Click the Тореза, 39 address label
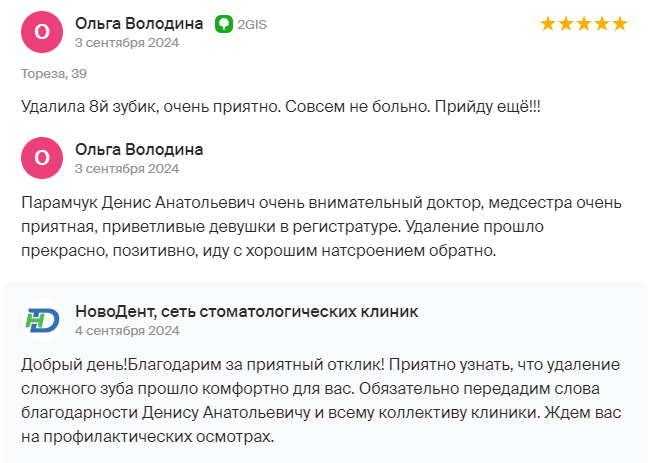This screenshot has height=463, width=653. click(54, 74)
